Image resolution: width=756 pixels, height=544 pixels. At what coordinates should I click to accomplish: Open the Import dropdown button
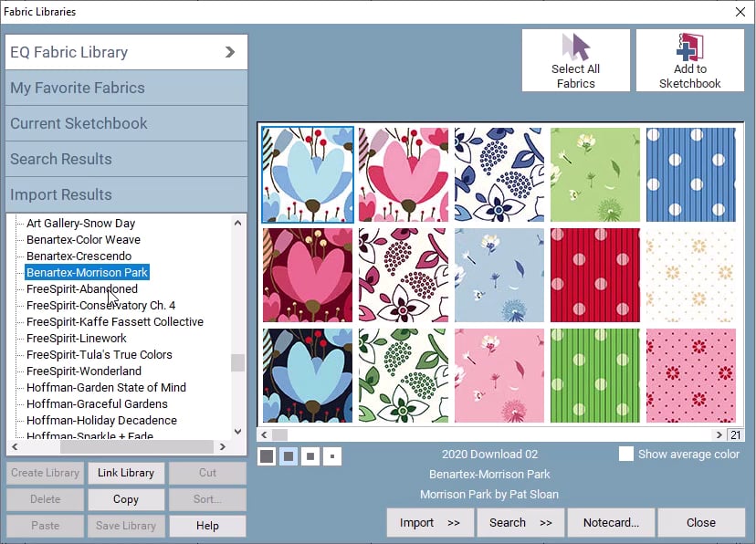pyautogui.click(x=430, y=522)
